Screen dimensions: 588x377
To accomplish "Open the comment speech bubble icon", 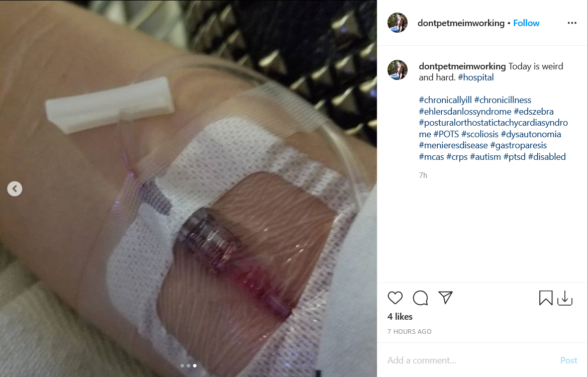I will coord(420,298).
